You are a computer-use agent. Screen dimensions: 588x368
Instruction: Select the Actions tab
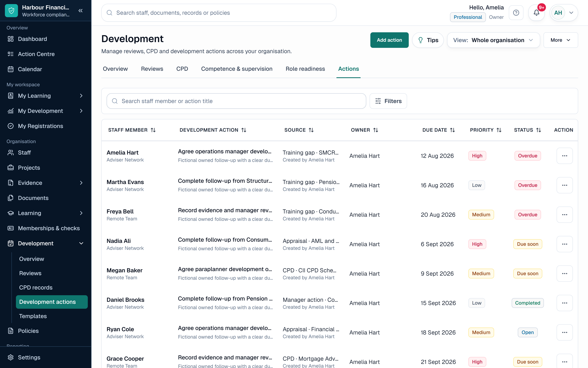[348, 69]
